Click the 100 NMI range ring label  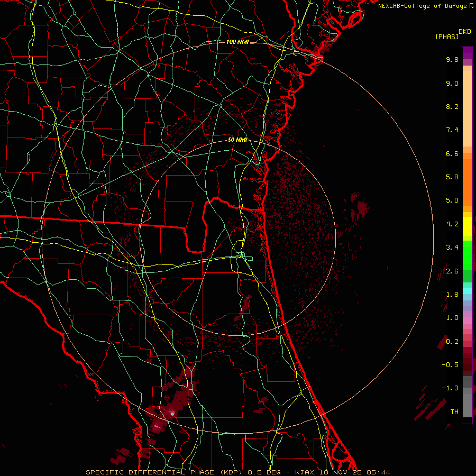237,42
